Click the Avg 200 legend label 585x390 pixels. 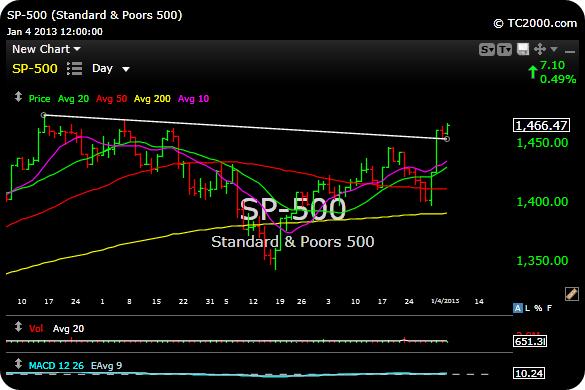[x=152, y=99]
